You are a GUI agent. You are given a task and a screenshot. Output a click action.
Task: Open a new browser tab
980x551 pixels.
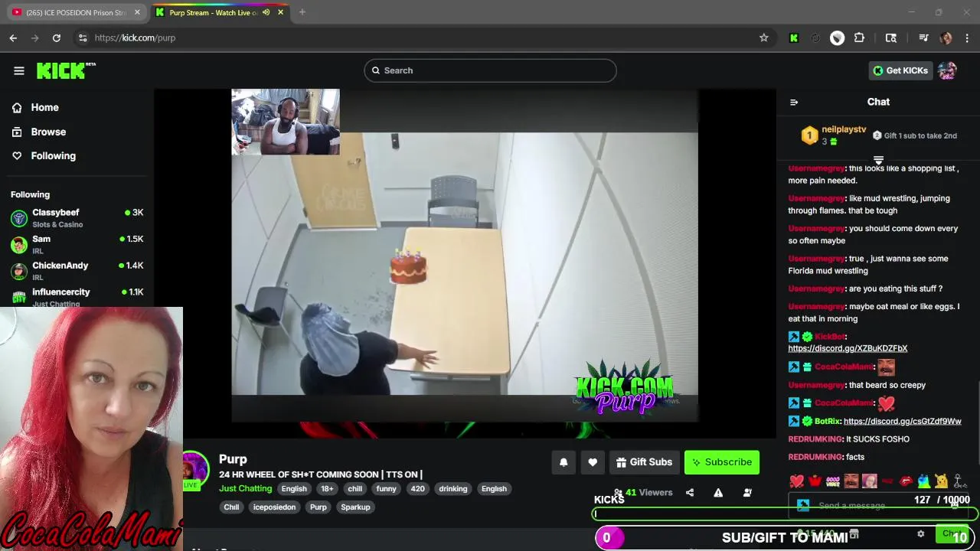point(302,12)
